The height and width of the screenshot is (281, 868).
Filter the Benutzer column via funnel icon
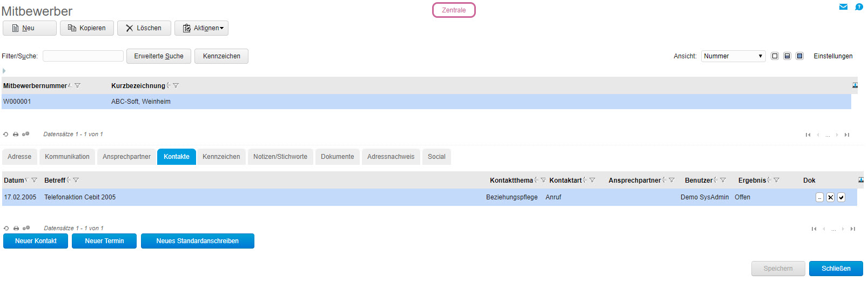point(723,180)
